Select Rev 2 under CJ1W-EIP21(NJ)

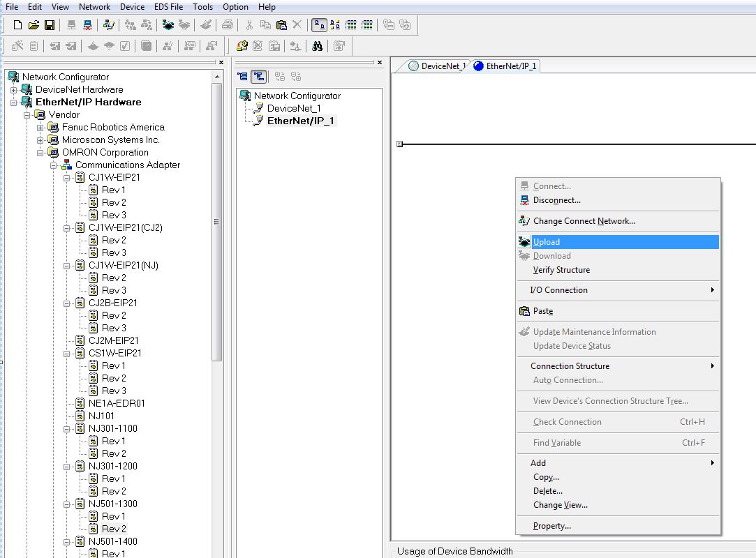114,278
